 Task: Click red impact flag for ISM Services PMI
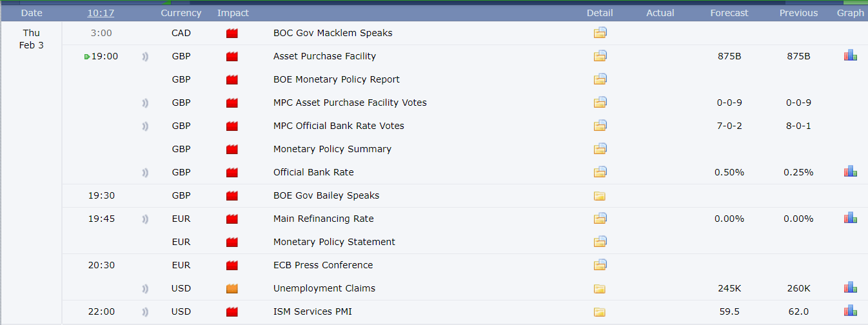pos(232,311)
